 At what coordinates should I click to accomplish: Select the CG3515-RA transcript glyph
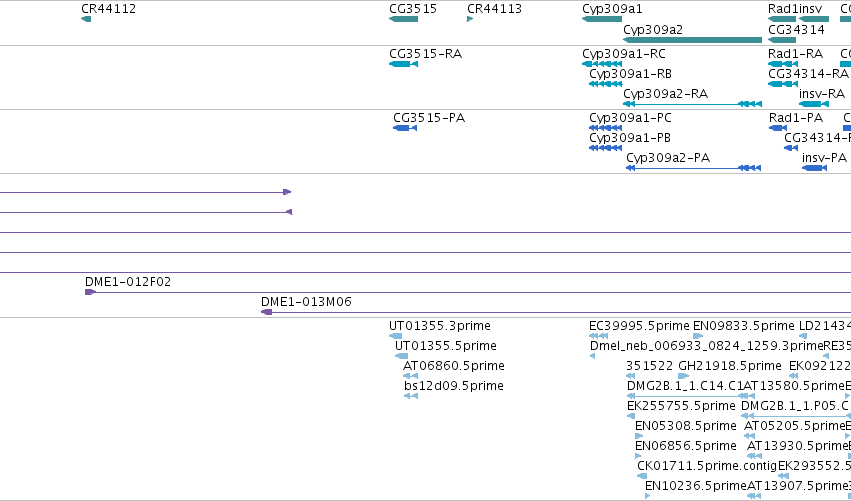click(x=403, y=65)
